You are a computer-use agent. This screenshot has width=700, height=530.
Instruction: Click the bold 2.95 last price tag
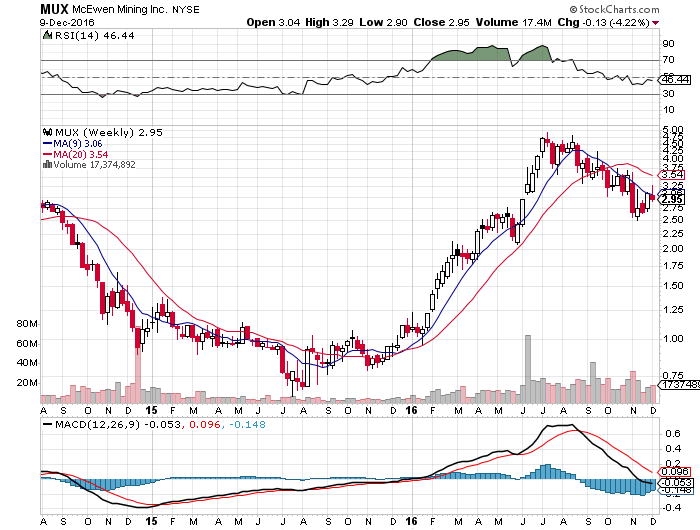pyautogui.click(x=672, y=199)
